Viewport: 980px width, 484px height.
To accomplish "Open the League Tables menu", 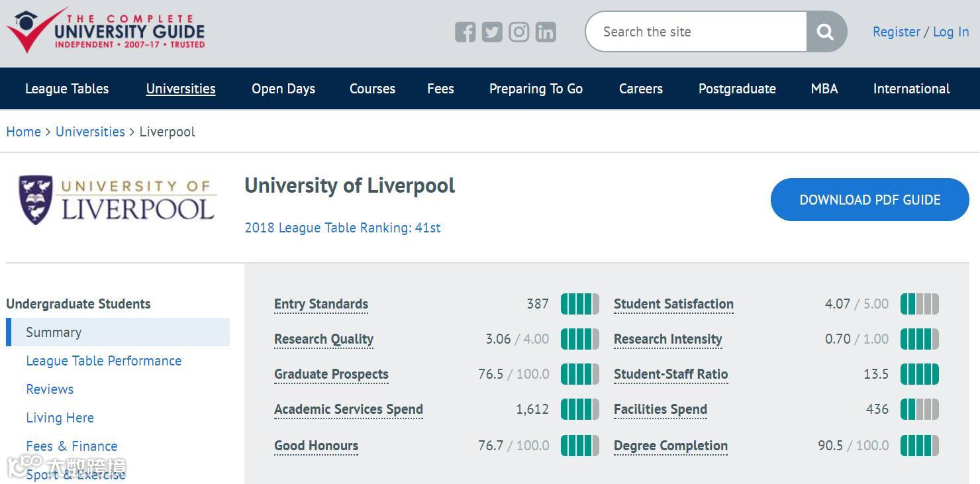I will tap(67, 89).
